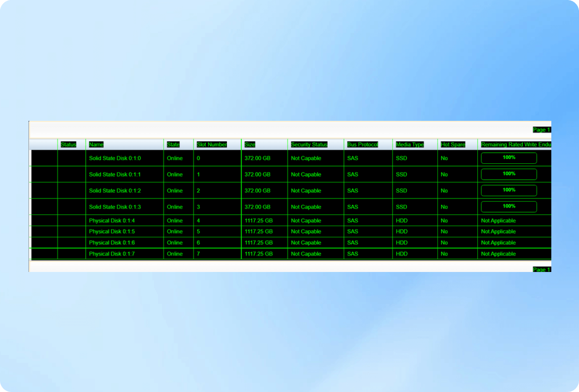The height and width of the screenshot is (392, 579).
Task: Sort by the Security Status column header
Action: click(x=309, y=144)
